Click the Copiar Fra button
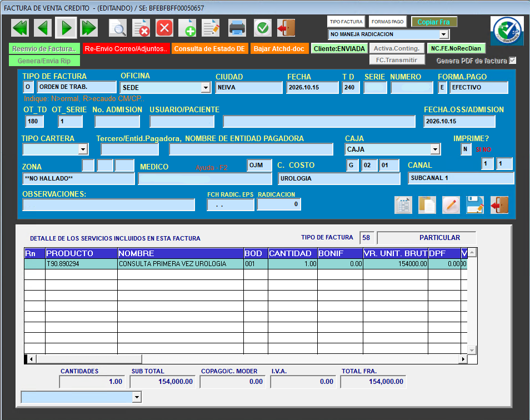The height and width of the screenshot is (420, 530). pos(434,22)
